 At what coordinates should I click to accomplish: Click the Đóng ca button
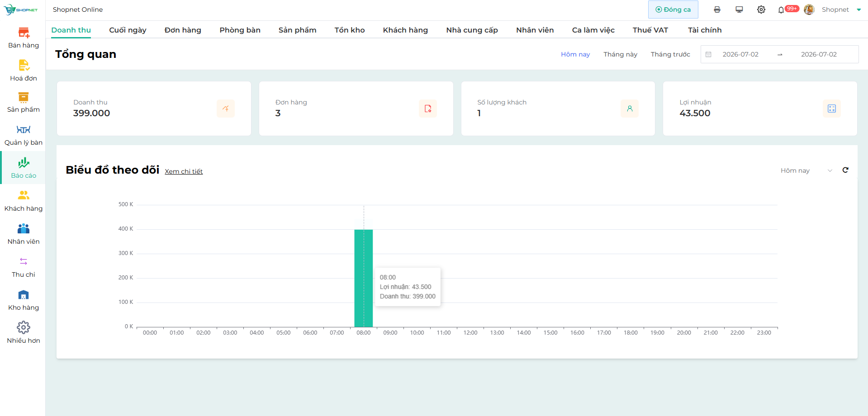[673, 9]
